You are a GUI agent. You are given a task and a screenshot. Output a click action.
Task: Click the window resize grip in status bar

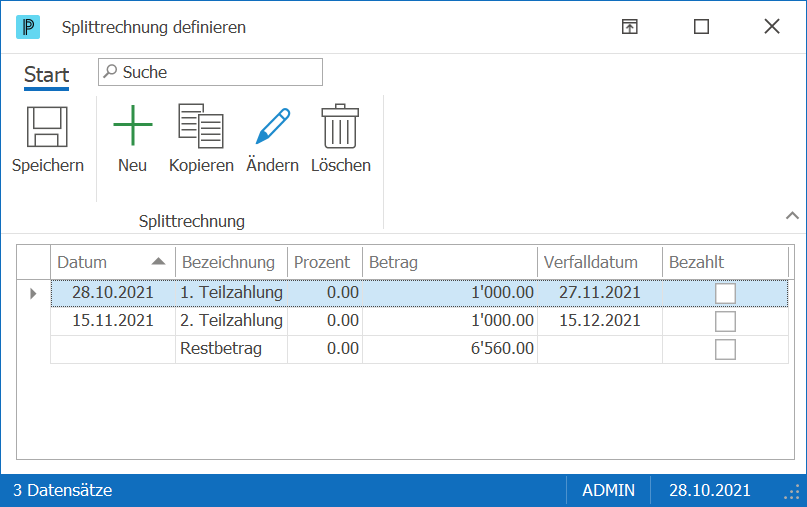coord(792,492)
